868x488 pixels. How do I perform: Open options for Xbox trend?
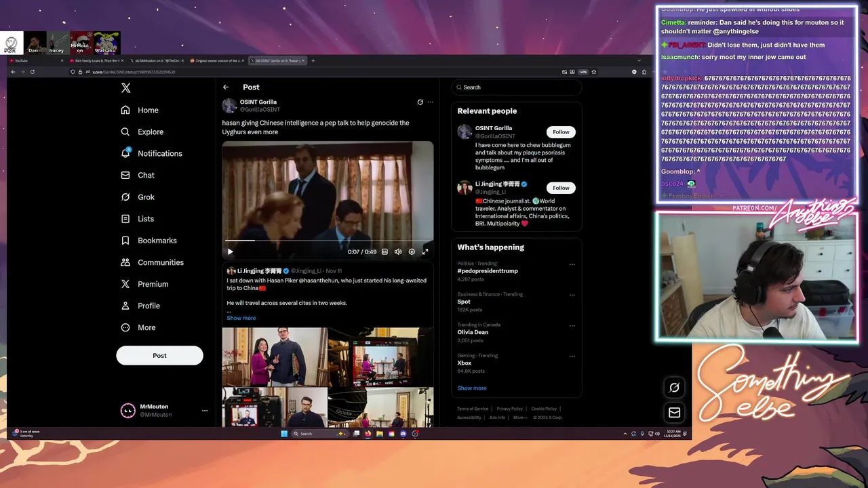572,356
